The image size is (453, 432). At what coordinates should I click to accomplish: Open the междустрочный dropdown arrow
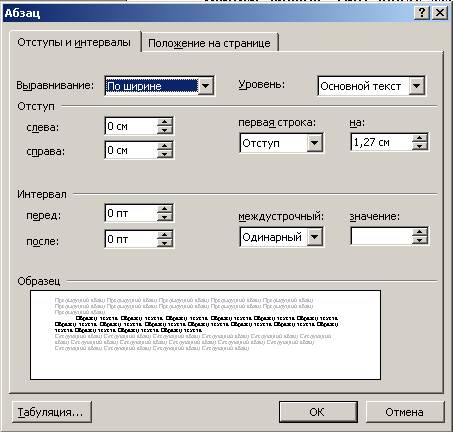click(314, 237)
